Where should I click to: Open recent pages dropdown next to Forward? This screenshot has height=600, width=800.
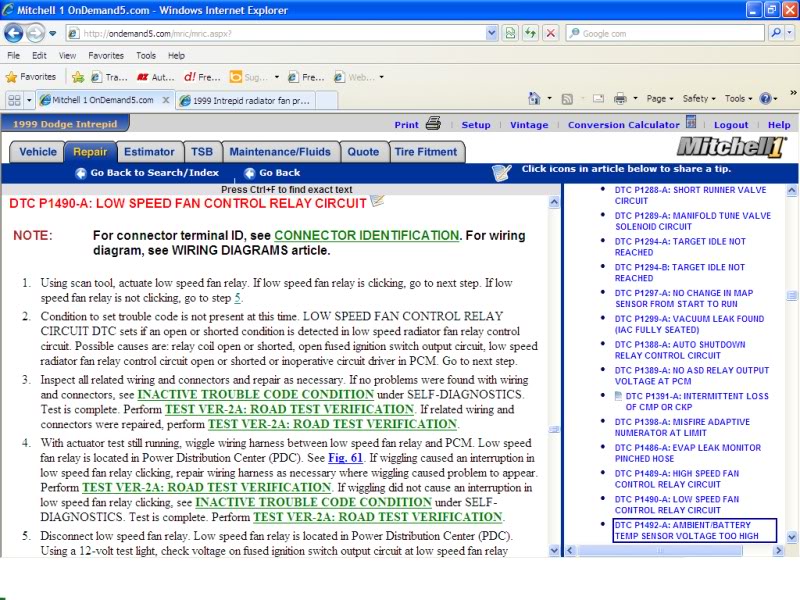53,34
